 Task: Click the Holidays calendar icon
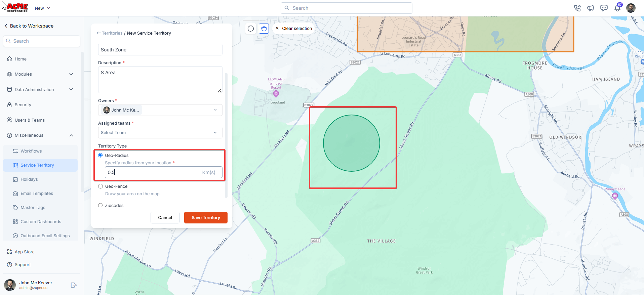(x=15, y=179)
